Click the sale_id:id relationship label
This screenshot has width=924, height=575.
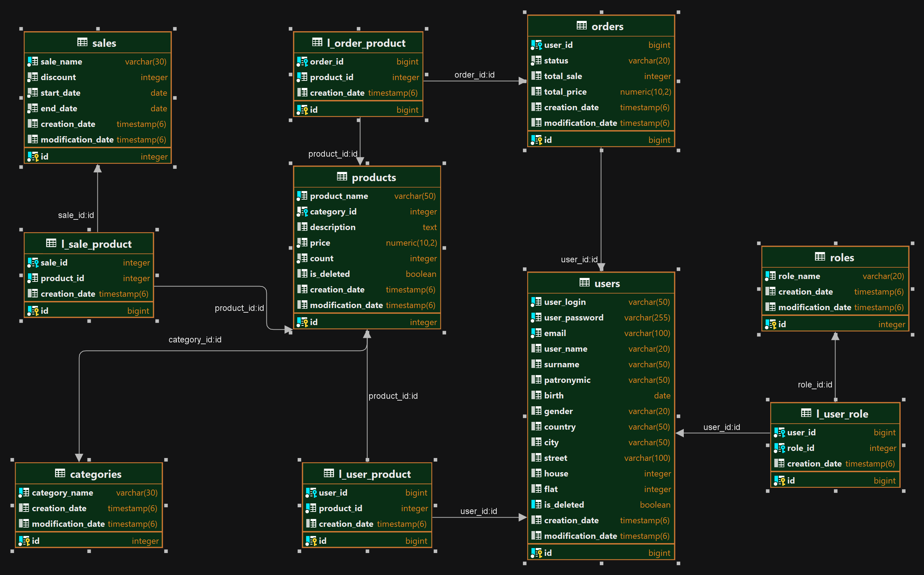click(76, 215)
